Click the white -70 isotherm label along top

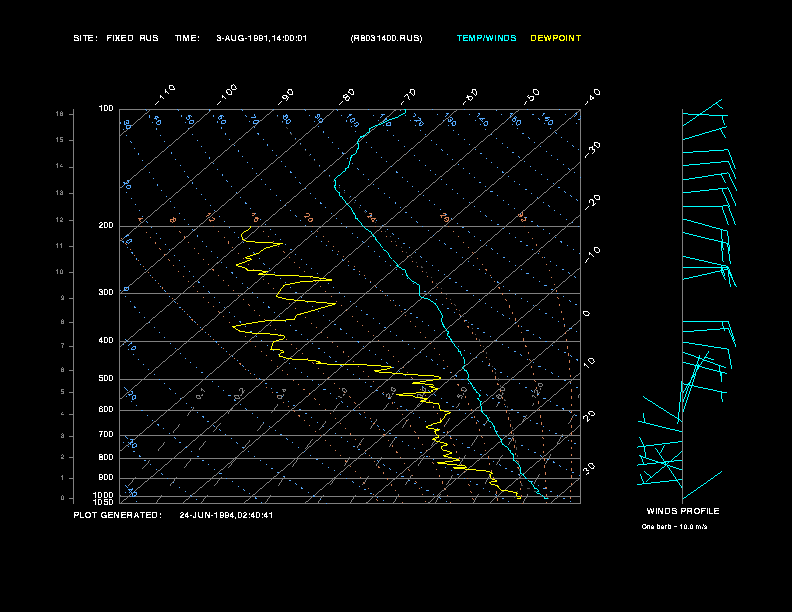point(408,97)
